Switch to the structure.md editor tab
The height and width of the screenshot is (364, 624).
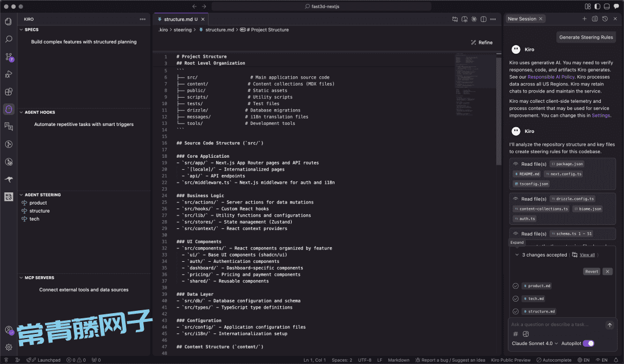[181, 19]
